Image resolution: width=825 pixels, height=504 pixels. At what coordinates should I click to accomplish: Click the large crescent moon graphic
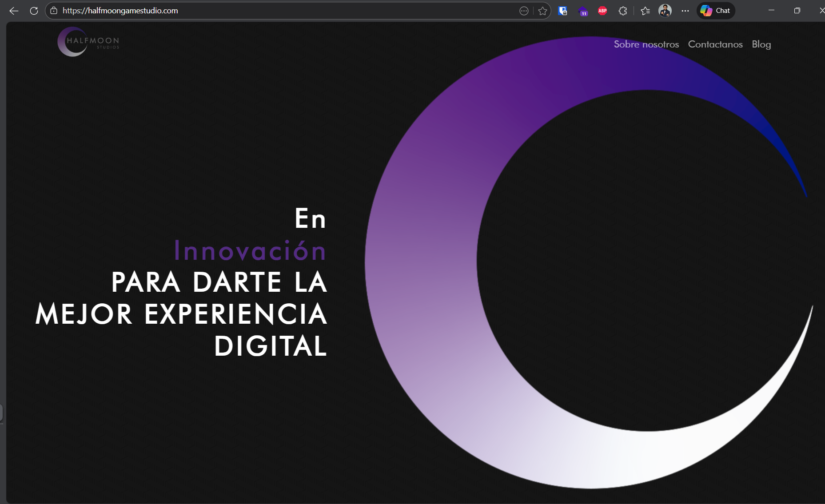coord(422,266)
